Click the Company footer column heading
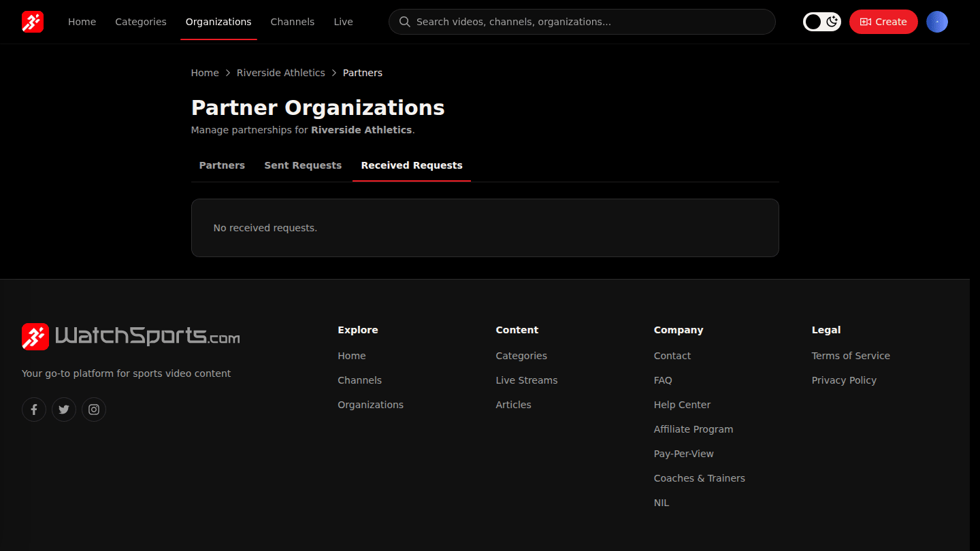This screenshot has height=551, width=980. pos(679,330)
